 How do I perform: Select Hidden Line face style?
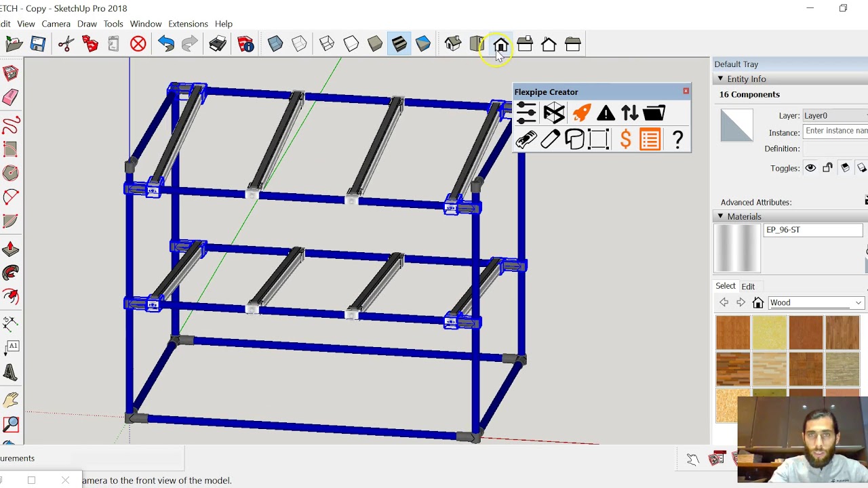pyautogui.click(x=351, y=45)
